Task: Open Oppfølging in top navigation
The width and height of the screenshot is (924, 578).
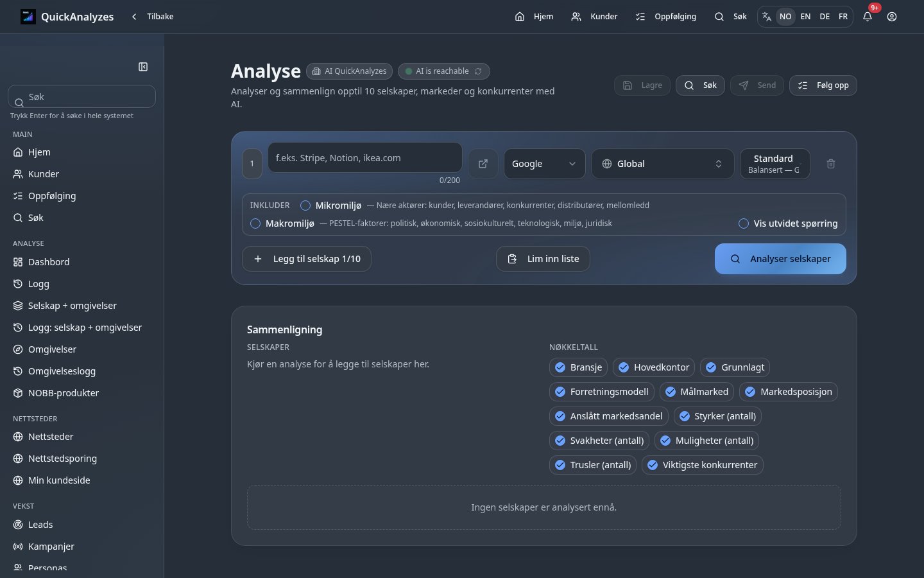Action: click(x=666, y=17)
